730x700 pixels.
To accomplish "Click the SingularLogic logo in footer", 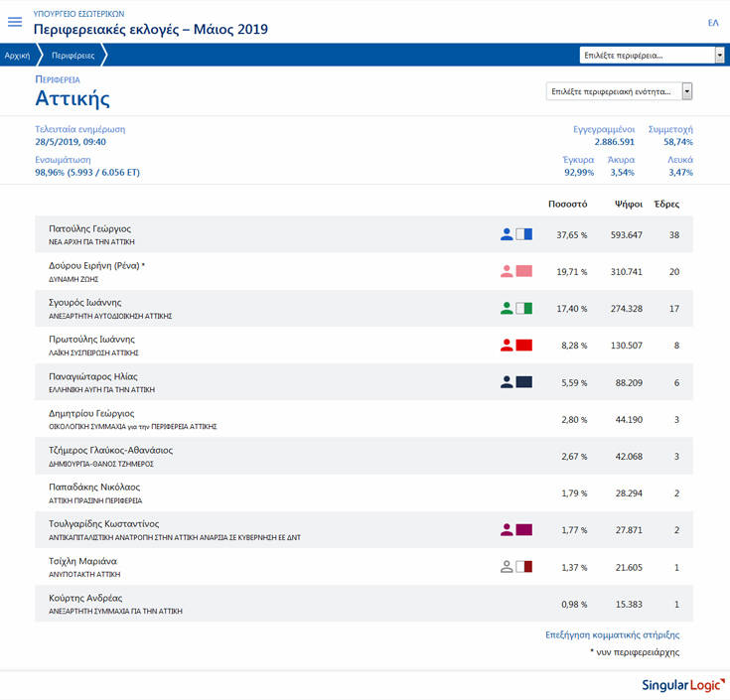I will 680,685.
